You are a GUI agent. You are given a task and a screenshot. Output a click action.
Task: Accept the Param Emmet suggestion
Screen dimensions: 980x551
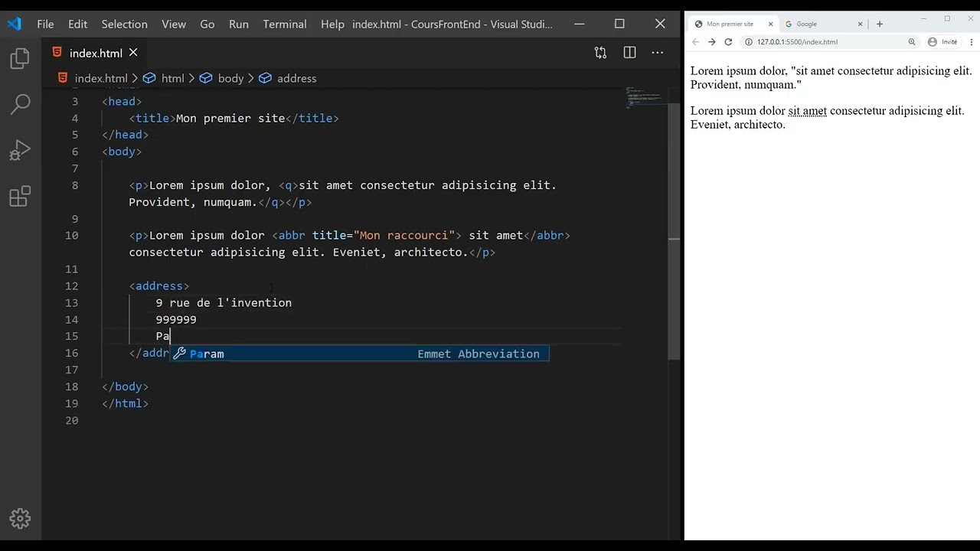359,354
